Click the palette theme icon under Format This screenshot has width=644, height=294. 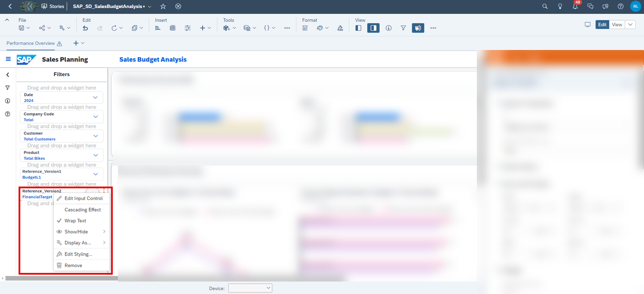coord(320,28)
